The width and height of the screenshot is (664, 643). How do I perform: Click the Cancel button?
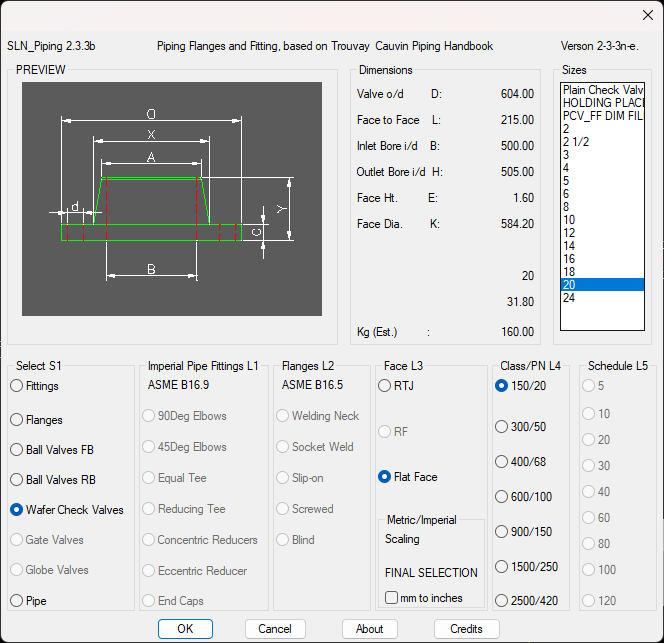275,629
